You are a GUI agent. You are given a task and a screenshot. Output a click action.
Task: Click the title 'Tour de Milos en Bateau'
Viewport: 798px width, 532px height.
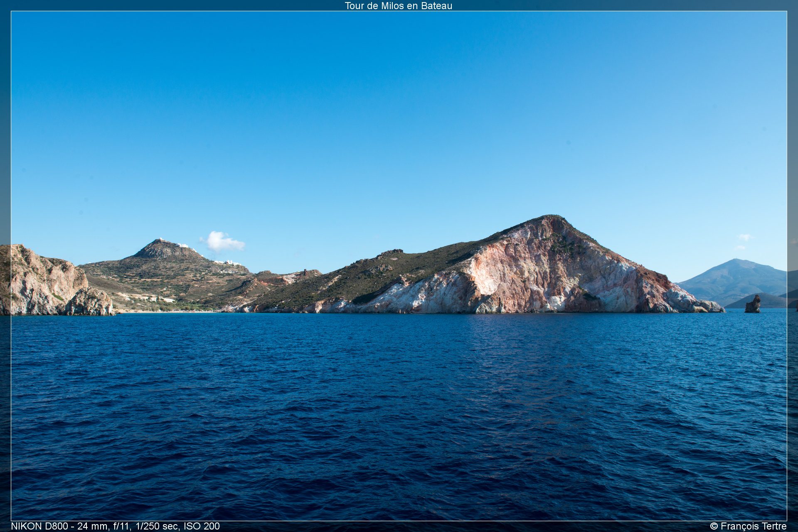(x=398, y=6)
